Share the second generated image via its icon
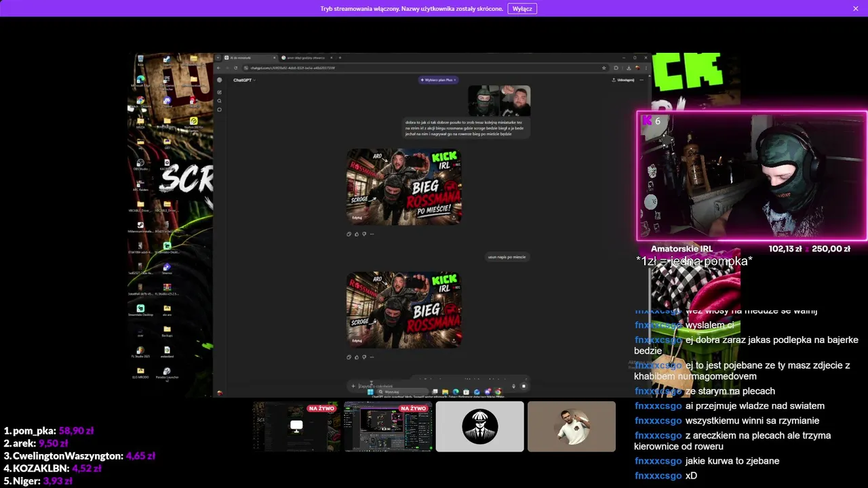Screen dimensions: 868x488 (x=454, y=341)
